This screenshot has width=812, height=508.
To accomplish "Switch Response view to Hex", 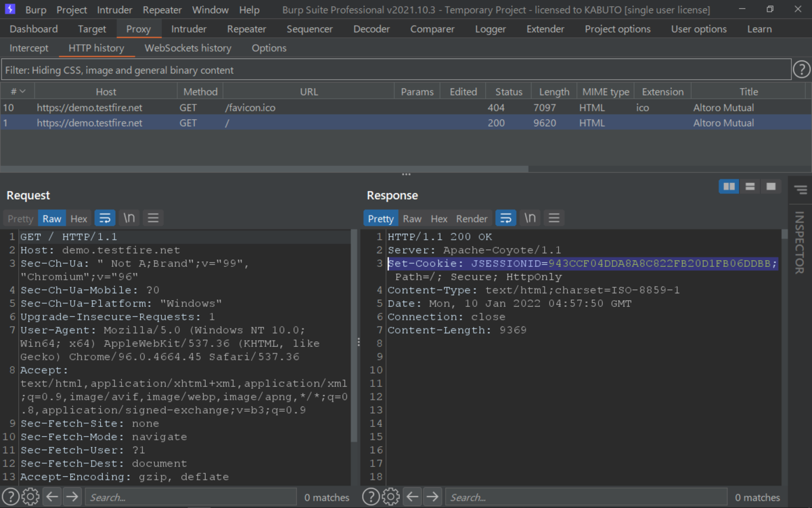I will click(x=439, y=218).
